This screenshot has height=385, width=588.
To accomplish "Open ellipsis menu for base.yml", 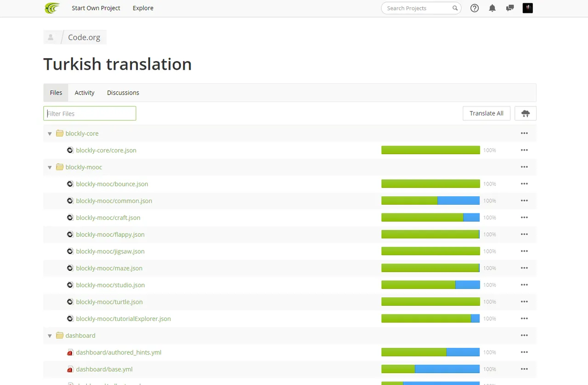I will [x=524, y=369].
